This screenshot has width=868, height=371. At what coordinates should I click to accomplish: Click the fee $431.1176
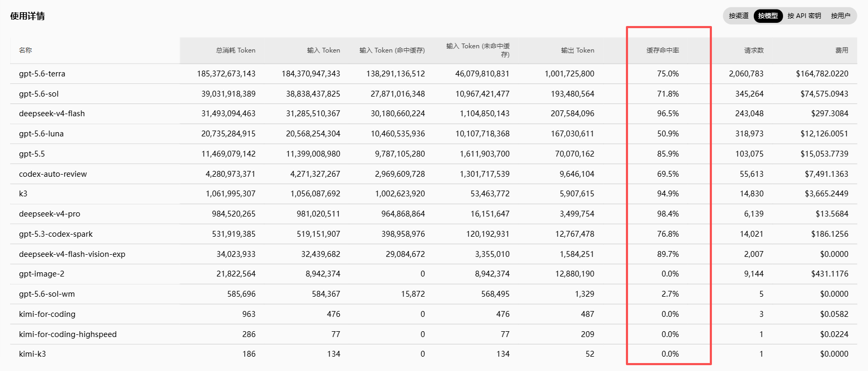point(830,274)
